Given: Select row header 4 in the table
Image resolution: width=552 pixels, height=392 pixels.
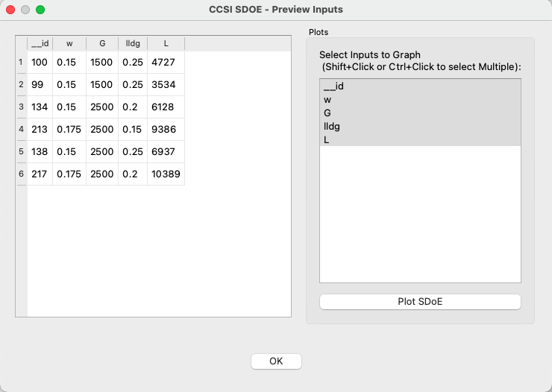Looking at the screenshot, I should (21, 129).
